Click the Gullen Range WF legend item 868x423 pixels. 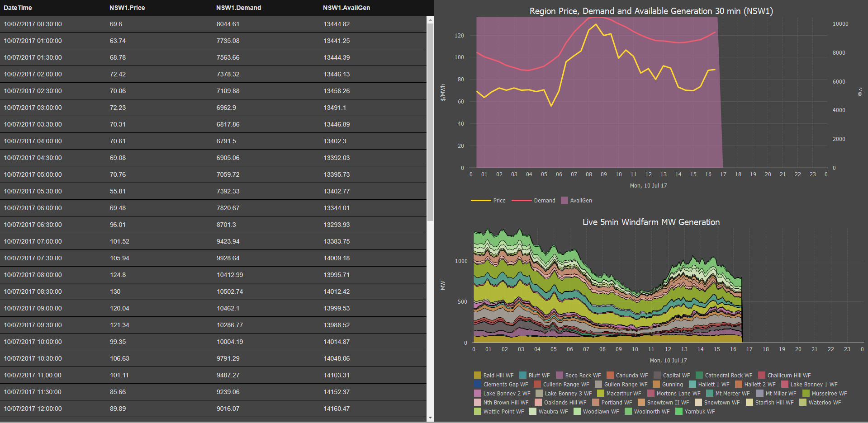click(x=621, y=385)
